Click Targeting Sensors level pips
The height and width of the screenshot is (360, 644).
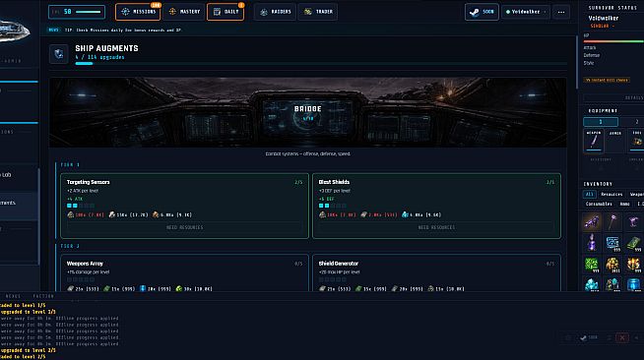(81, 206)
